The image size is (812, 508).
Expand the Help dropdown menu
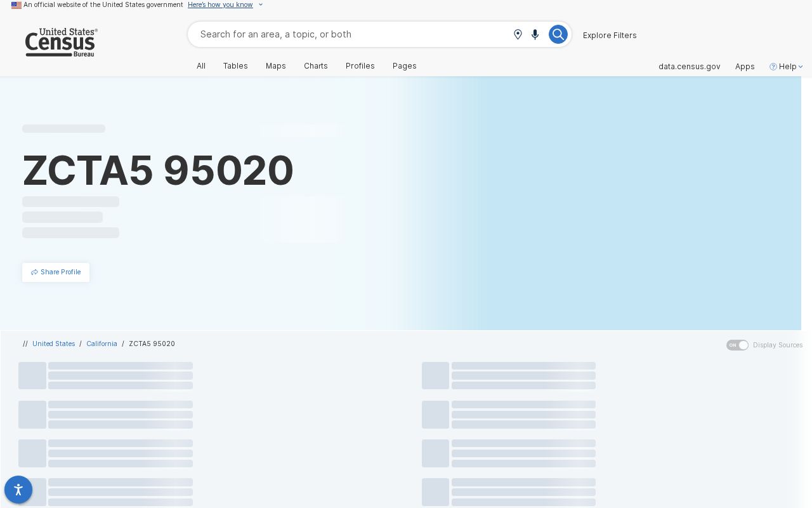pyautogui.click(x=787, y=67)
